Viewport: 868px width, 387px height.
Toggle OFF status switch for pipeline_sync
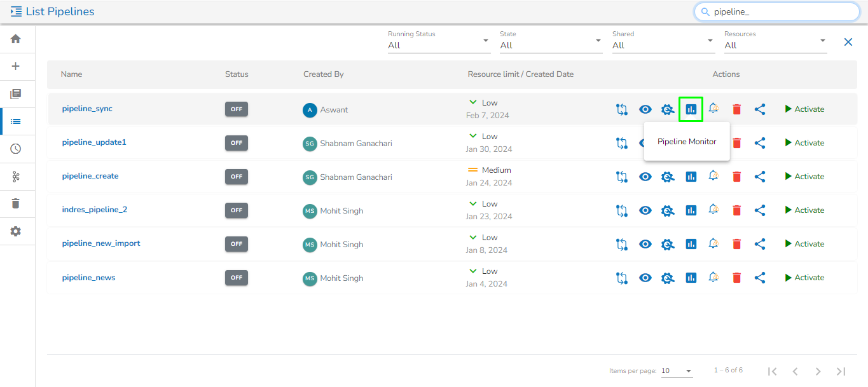coord(236,109)
